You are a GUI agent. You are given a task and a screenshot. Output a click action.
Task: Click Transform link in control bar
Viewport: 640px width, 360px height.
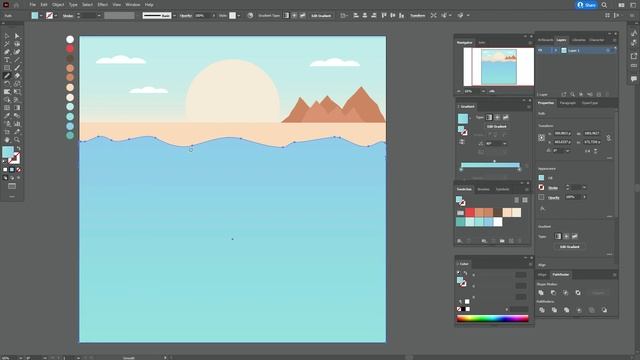coord(418,16)
